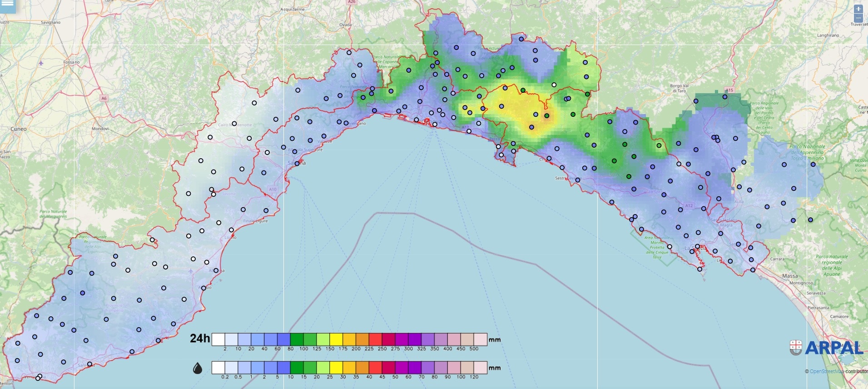Click the Seravezza label
The height and width of the screenshot is (389, 868).
pos(816,293)
